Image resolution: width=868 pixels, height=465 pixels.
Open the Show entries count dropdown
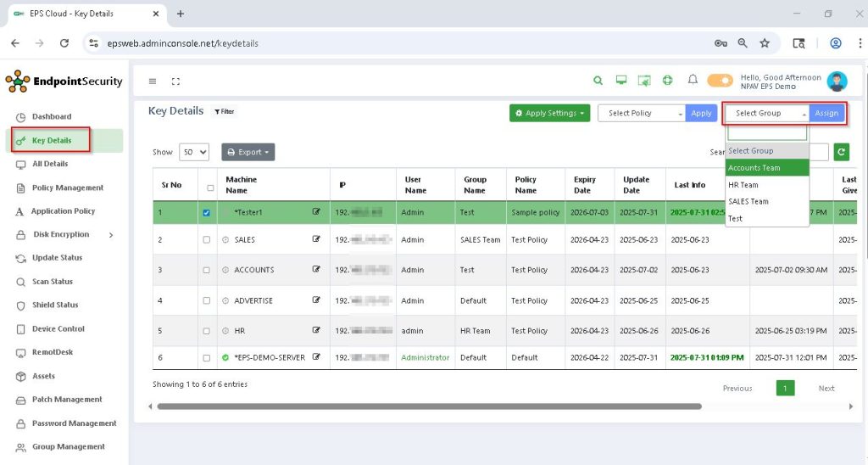pos(194,153)
